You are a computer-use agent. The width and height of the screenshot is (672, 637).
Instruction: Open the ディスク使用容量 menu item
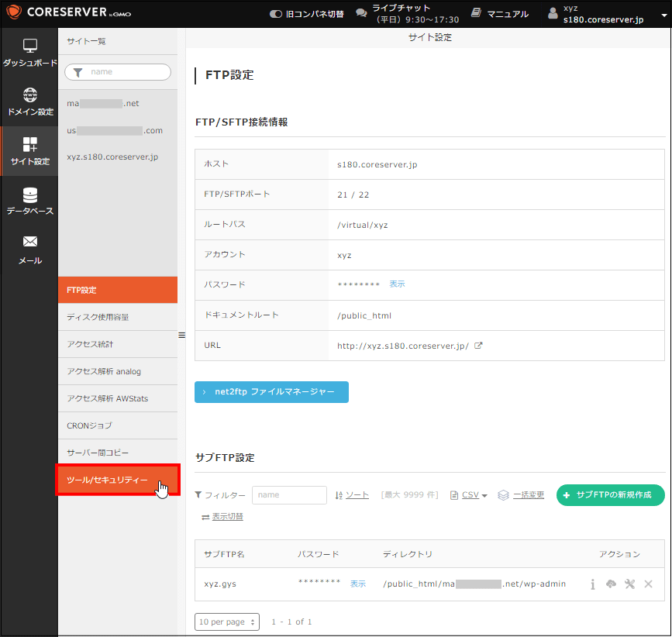pyautogui.click(x=118, y=317)
